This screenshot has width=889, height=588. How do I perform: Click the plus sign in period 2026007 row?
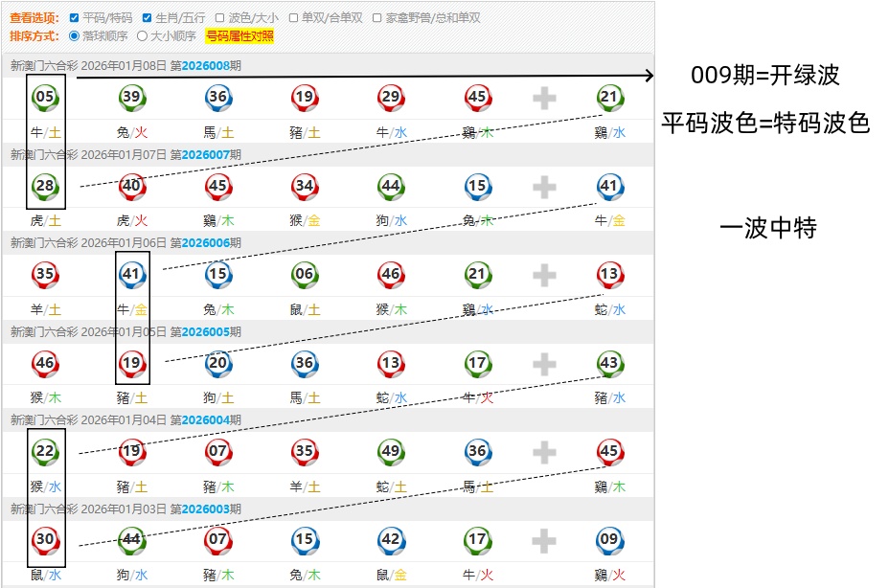[x=544, y=187]
